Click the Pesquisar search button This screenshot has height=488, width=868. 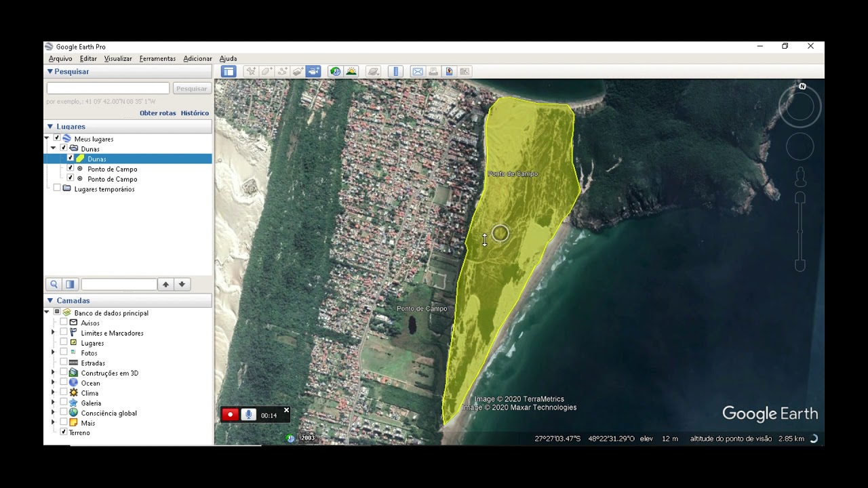coord(192,88)
